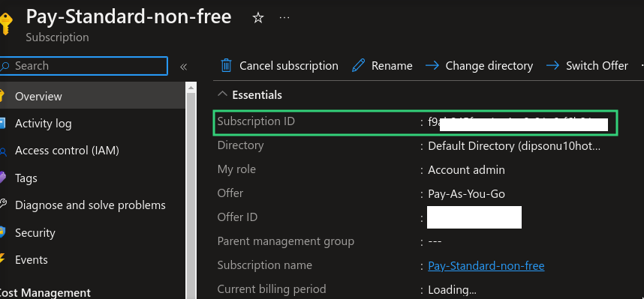Open the more options ellipsis in header
The width and height of the screenshot is (644, 299).
pyautogui.click(x=284, y=18)
